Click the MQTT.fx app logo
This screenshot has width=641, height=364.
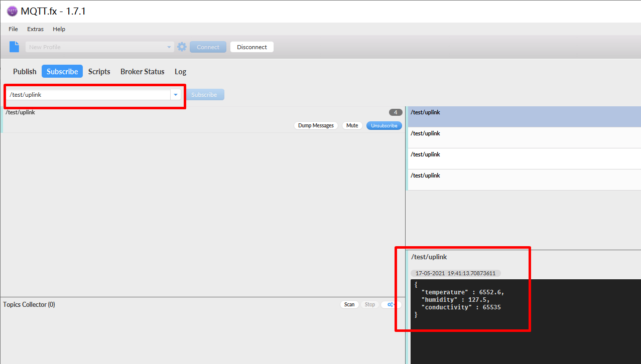12,11
